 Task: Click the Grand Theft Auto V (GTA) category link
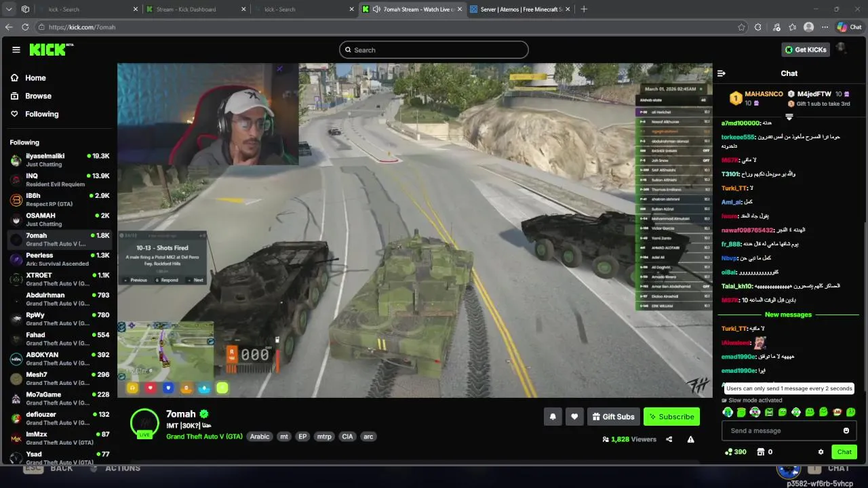tap(204, 436)
